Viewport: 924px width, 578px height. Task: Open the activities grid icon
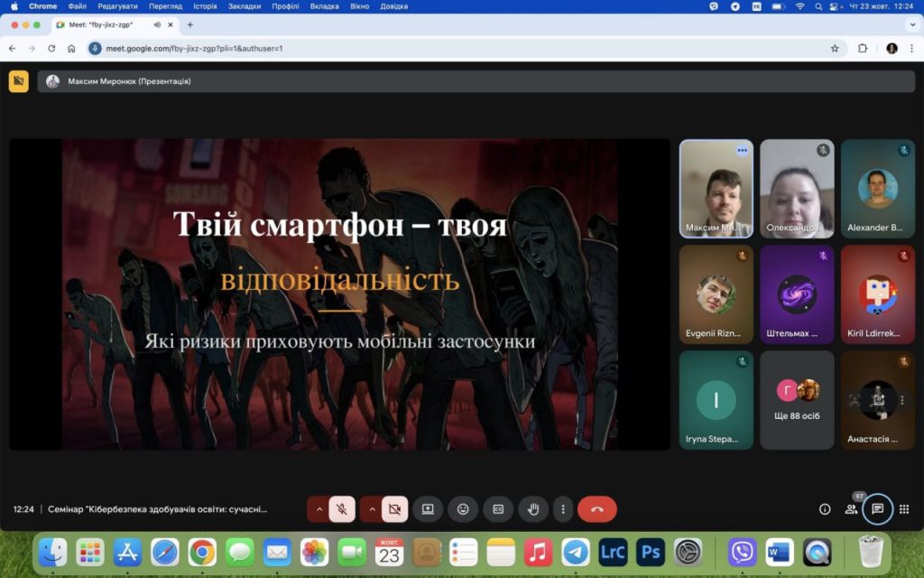click(x=904, y=509)
